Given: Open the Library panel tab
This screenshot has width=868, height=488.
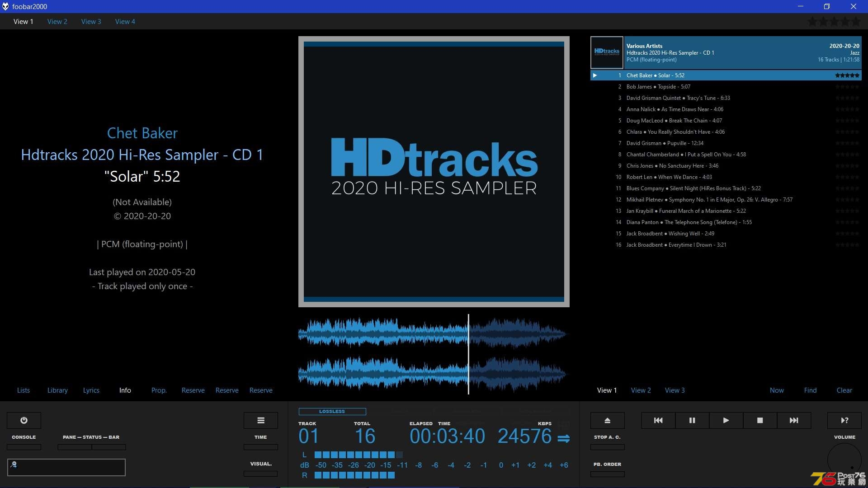Looking at the screenshot, I should pos(57,390).
